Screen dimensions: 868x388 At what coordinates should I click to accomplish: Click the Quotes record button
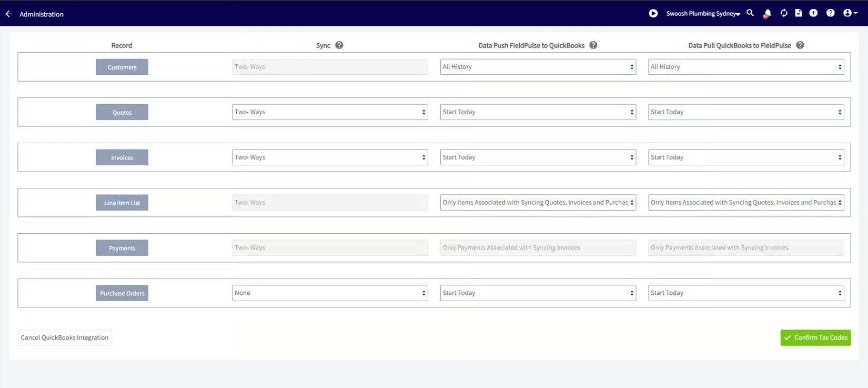point(122,112)
